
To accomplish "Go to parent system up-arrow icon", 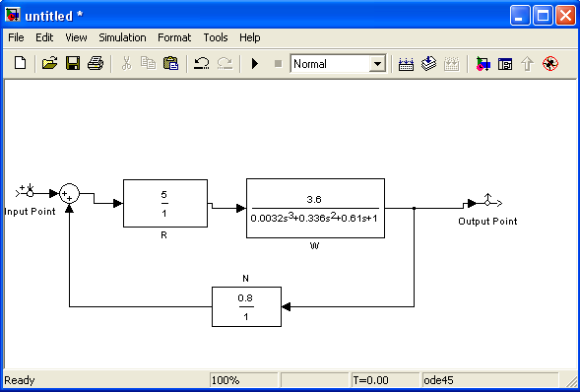I will 528,64.
